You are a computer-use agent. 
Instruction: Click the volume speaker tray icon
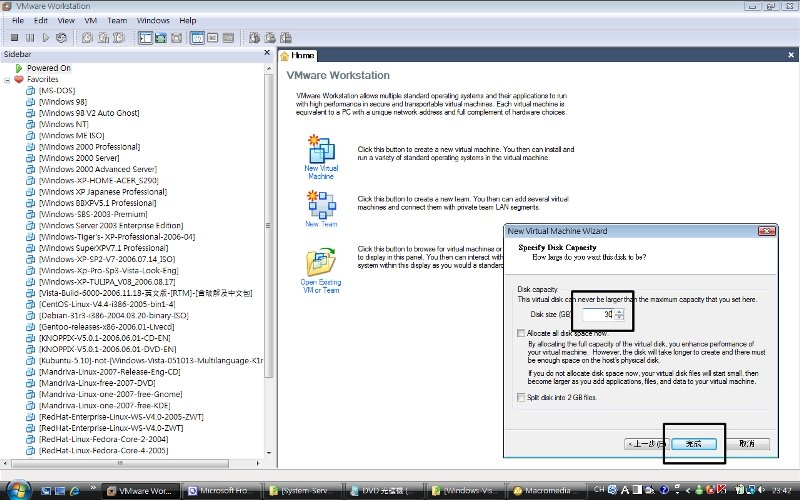pos(761,490)
